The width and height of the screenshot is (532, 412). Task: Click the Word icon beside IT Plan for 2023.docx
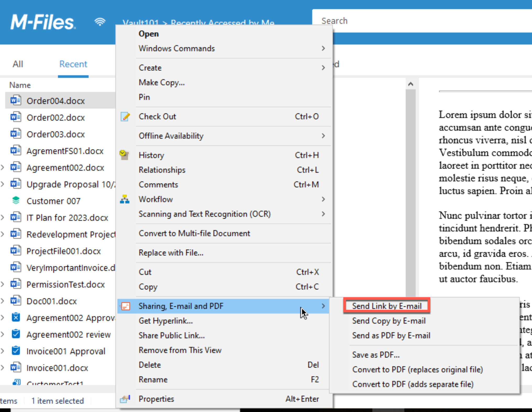16,217
